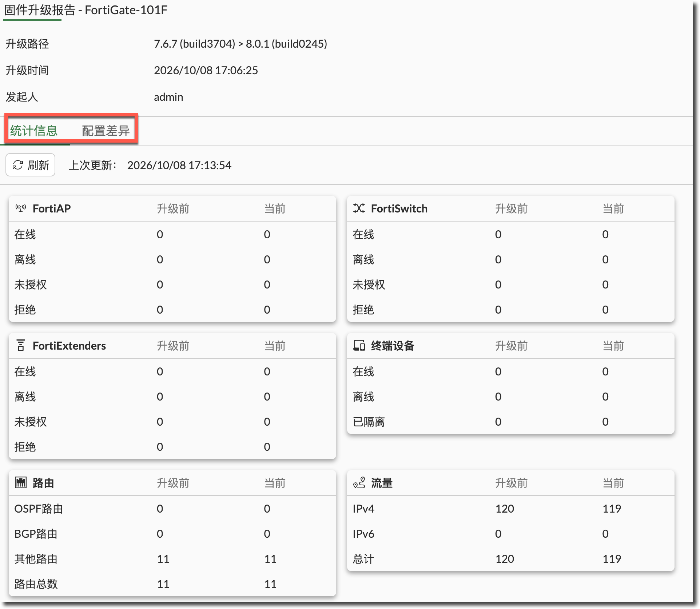This screenshot has width=700, height=609.
Task: Click the IPv4 pre-upgrade value 120
Action: click(x=505, y=509)
